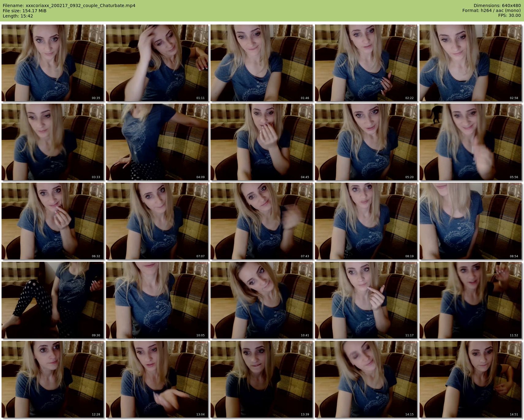Select the frame at 02:22
524x420 pixels.
point(366,63)
